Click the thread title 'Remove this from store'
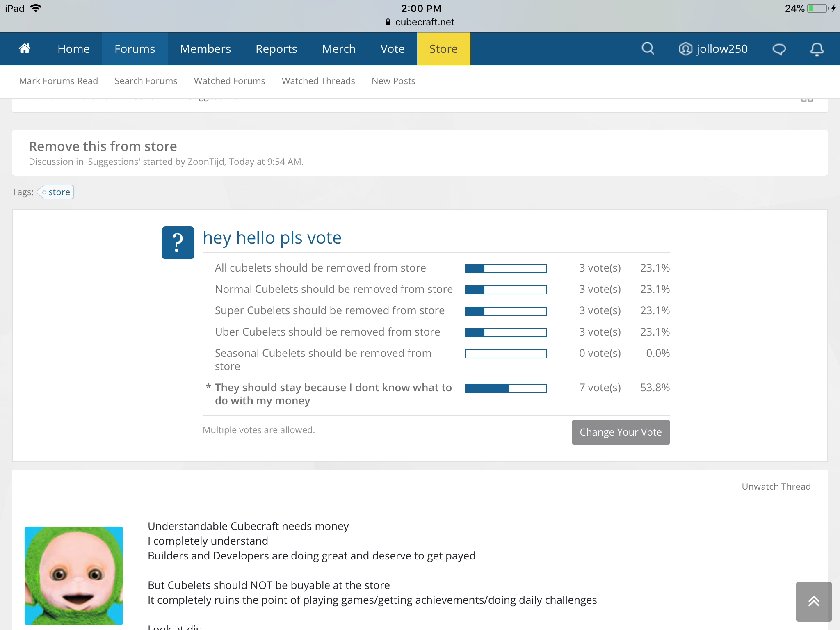Image resolution: width=840 pixels, height=630 pixels. [103, 146]
